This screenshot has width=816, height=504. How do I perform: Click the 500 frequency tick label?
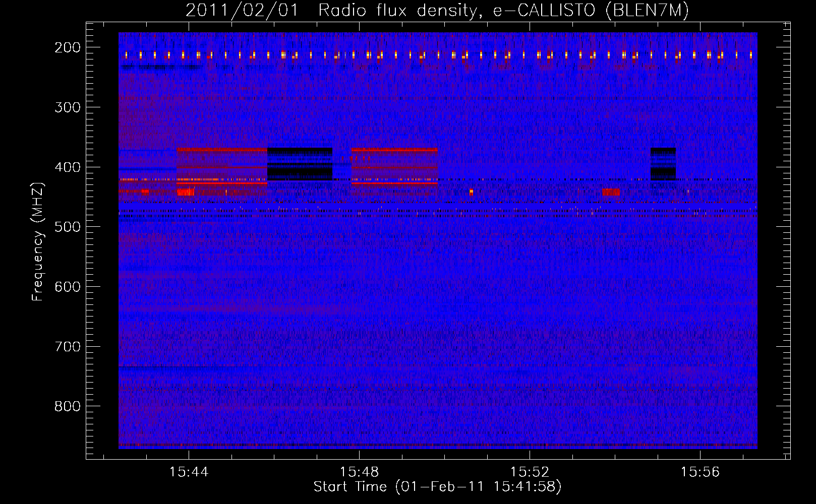(67, 227)
